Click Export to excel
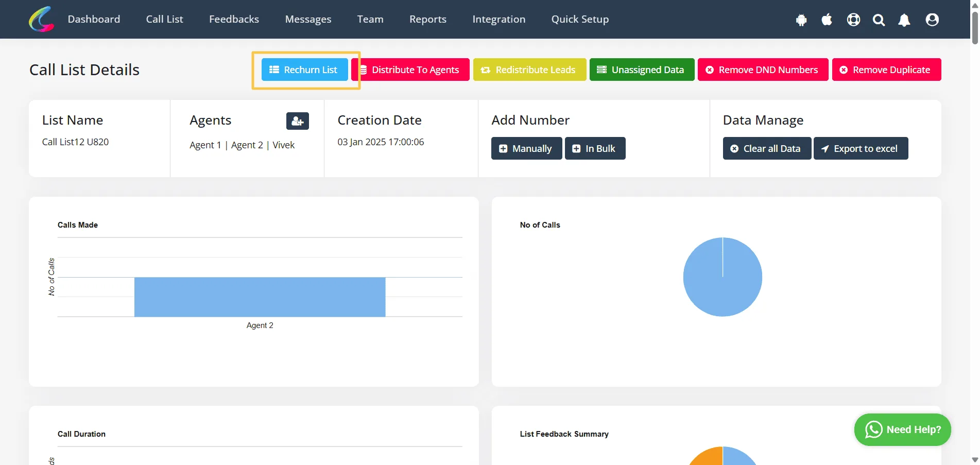 pos(861,148)
